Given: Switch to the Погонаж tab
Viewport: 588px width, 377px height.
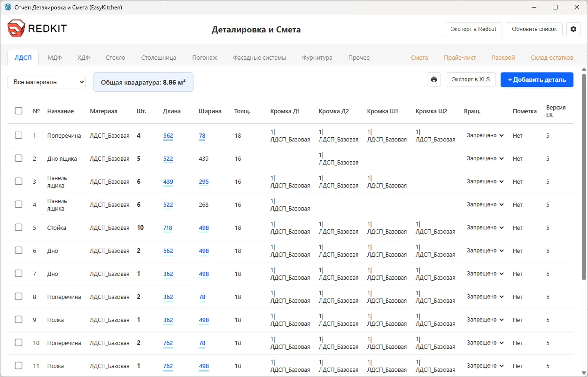Looking at the screenshot, I should coord(205,57).
